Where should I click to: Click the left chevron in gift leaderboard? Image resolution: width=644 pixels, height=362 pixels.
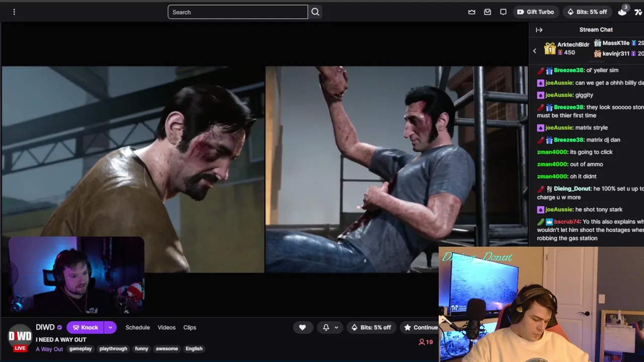(x=535, y=50)
